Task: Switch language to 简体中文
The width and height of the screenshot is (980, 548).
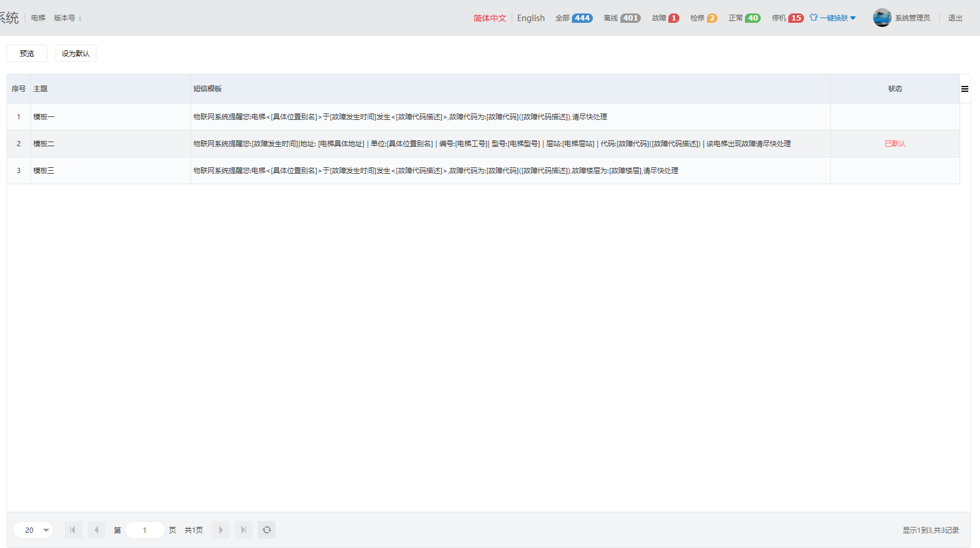Action: 490,18
